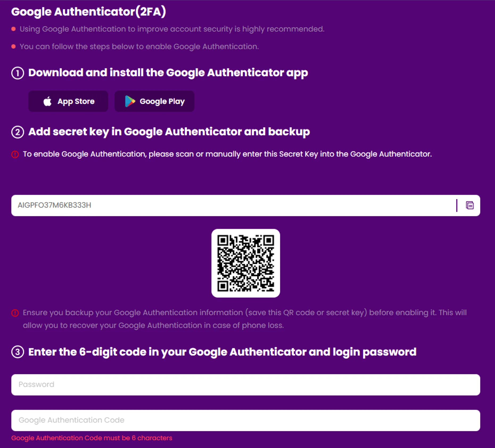Click the 'Enter the 6-digit code' heading
This screenshot has width=495, height=448.
(222, 352)
